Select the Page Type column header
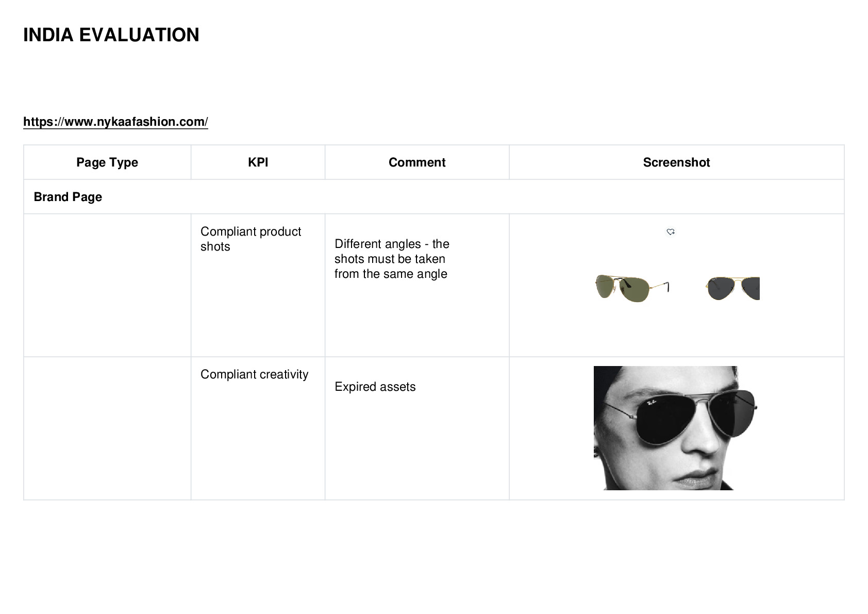Image resolution: width=868 pixels, height=614 pixels. (x=107, y=162)
